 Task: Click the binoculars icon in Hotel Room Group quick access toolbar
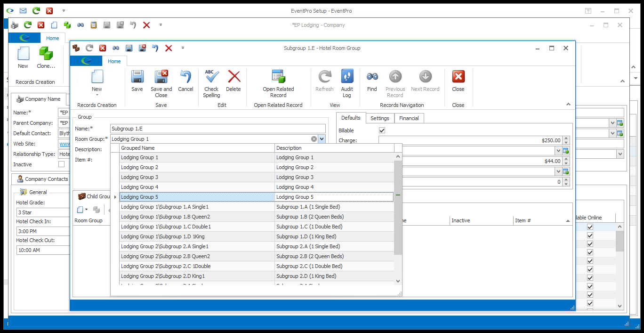tap(116, 48)
